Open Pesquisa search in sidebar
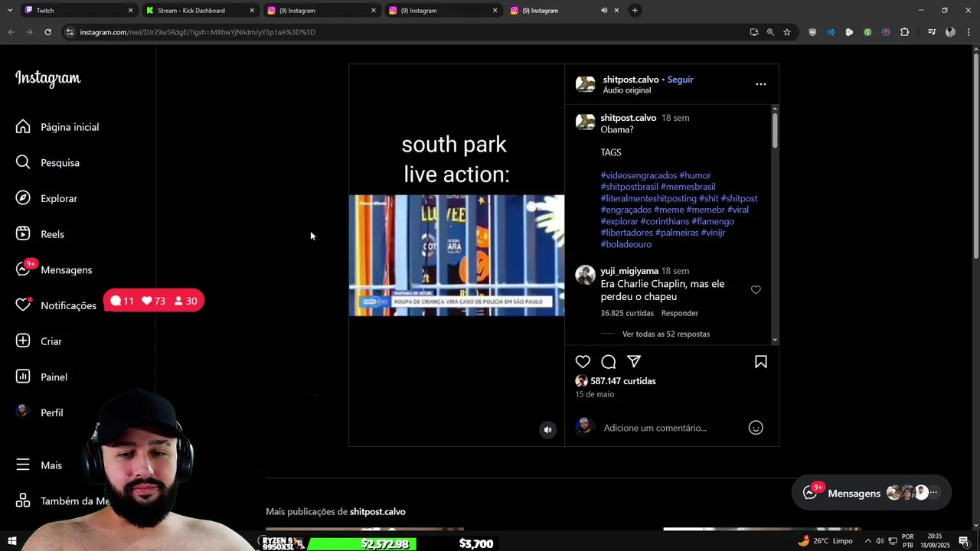Viewport: 980px width, 551px height. pyautogui.click(x=47, y=162)
